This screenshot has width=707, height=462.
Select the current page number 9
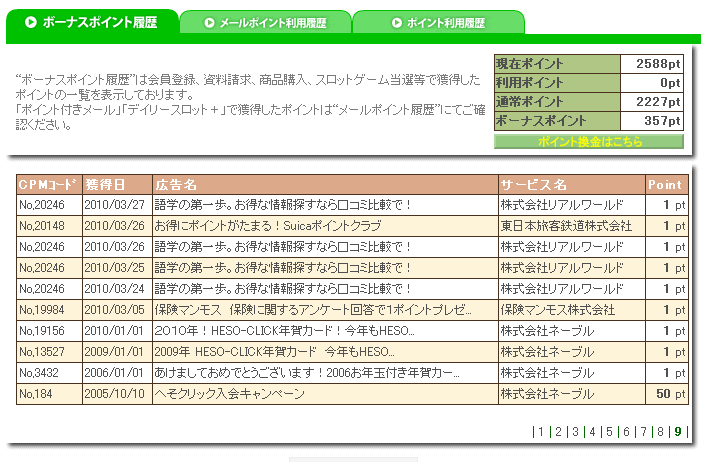click(678, 432)
